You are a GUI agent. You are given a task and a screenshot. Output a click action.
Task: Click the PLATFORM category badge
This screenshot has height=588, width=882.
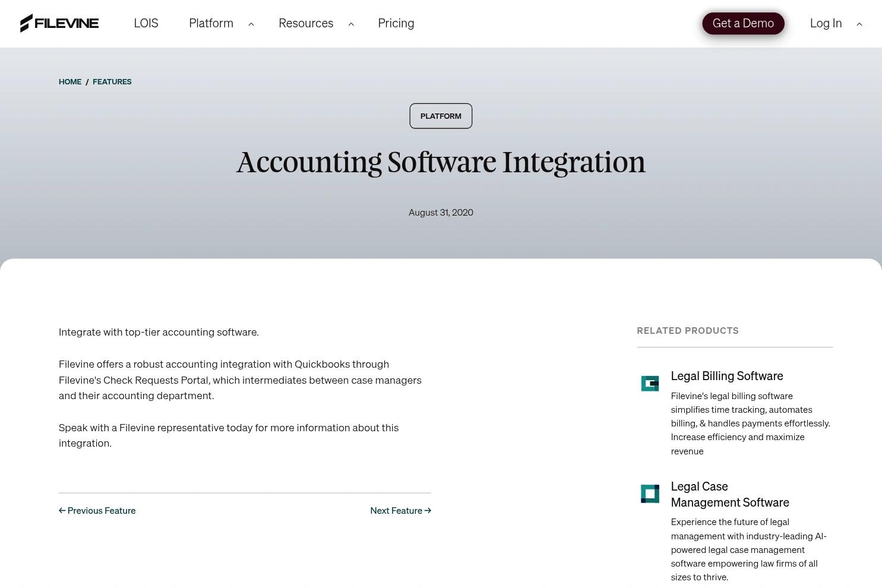pos(441,116)
